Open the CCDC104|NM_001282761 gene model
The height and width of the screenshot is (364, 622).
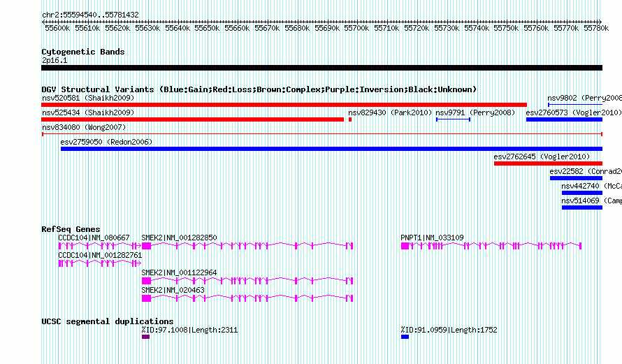(x=100, y=263)
